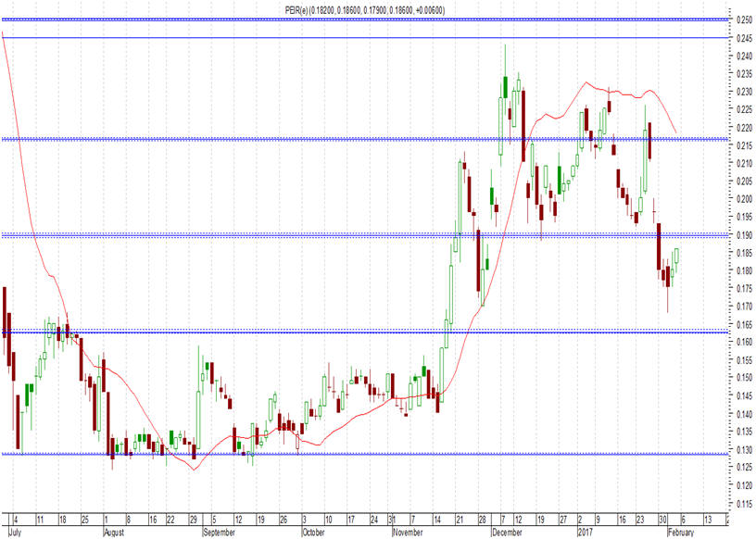Click the December month label
The image size is (756, 539).
tap(507, 533)
